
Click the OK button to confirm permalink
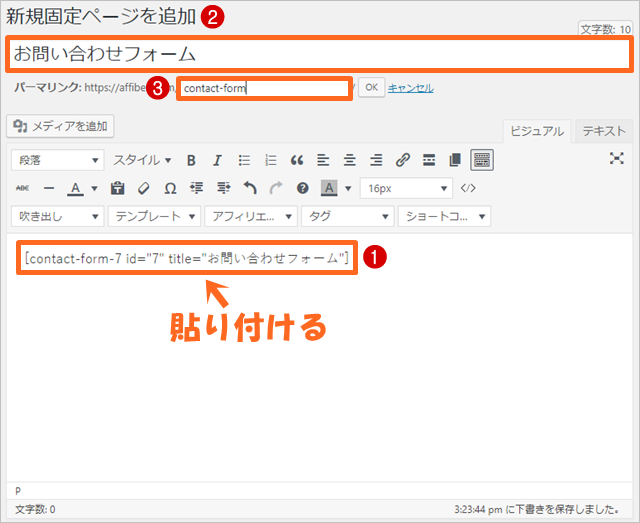pos(370,88)
